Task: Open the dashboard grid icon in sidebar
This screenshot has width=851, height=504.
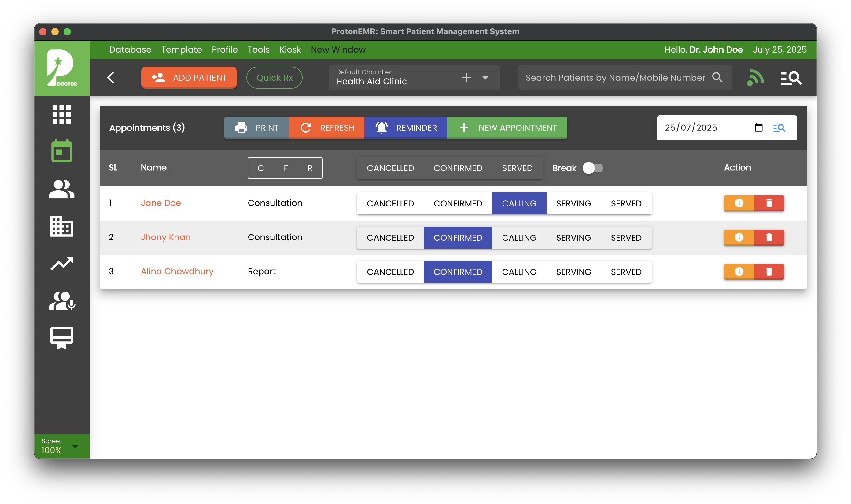Action: pyautogui.click(x=61, y=115)
